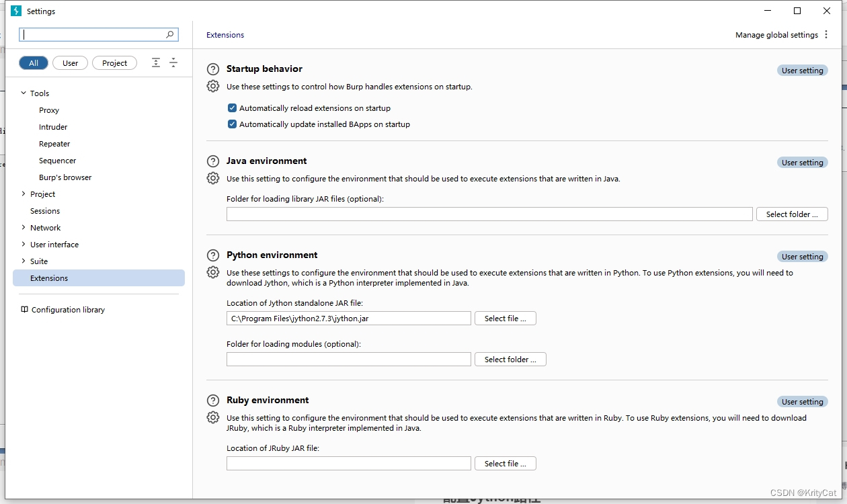
Task: Filter settings by User
Action: tap(71, 63)
